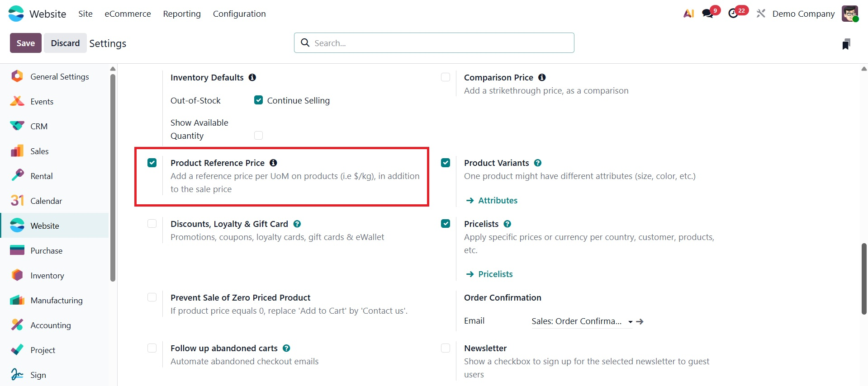Click the Product Reference Price info icon

coord(273,163)
